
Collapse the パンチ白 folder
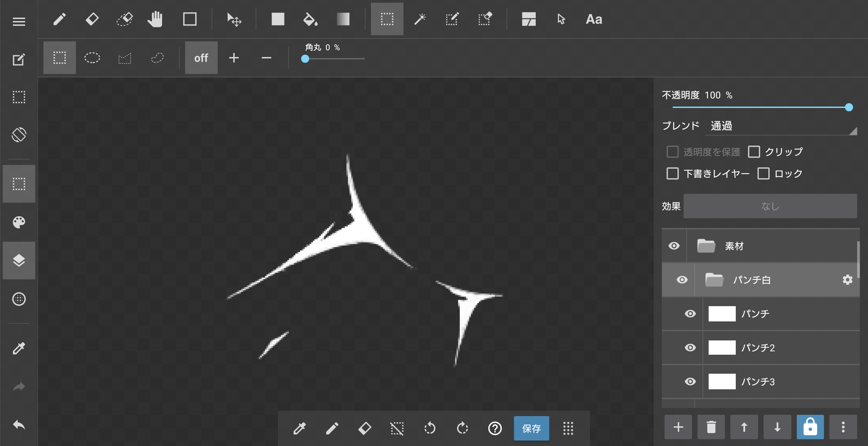pyautogui.click(x=714, y=280)
